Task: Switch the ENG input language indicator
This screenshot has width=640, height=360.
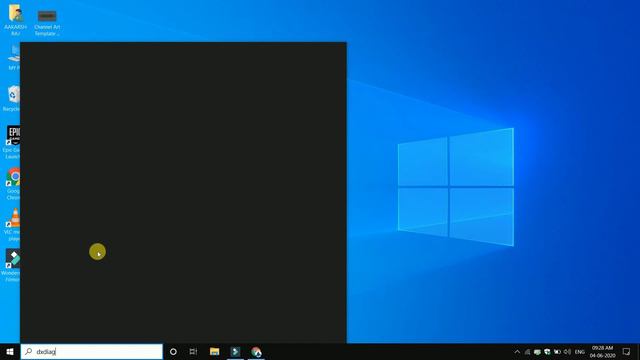Action: (x=580, y=351)
